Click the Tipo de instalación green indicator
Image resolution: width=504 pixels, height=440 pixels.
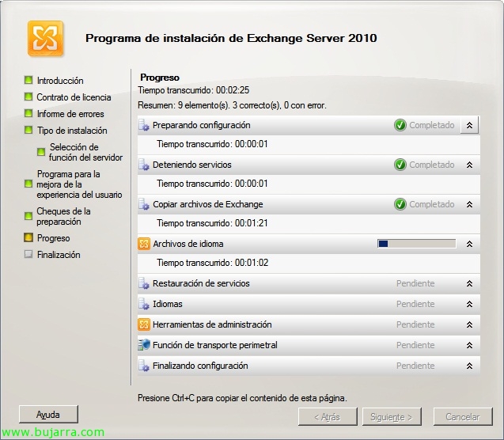point(28,130)
